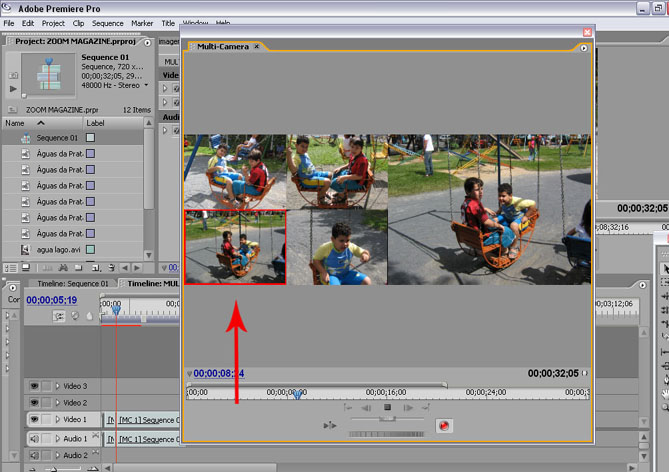Viewport: 669px width, 472px height.
Task: Click the Name column header in Project panel
Action: click(15, 122)
